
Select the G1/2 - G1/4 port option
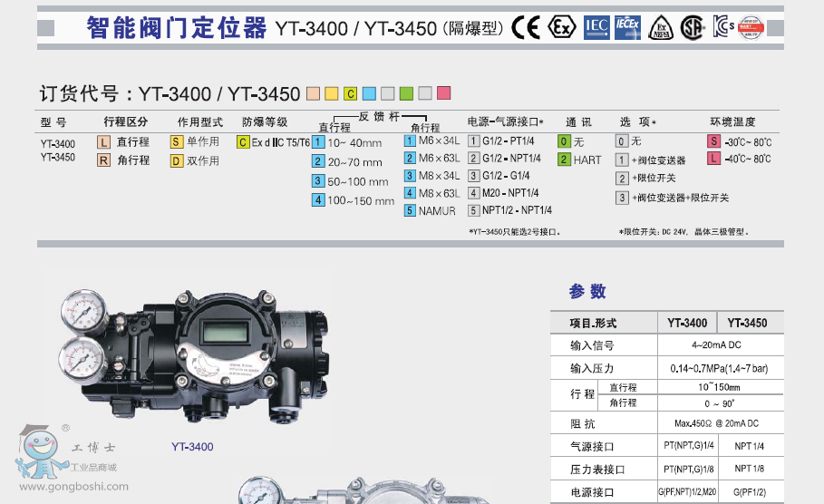[x=499, y=176]
